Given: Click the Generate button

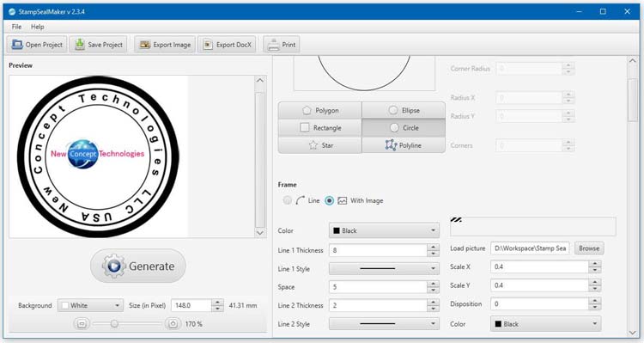Looking at the screenshot, I should point(138,266).
